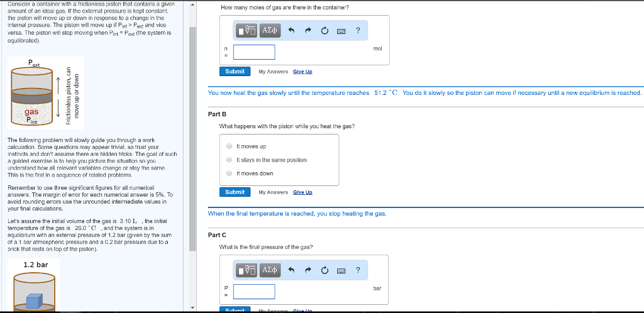
Task: Open Greek symbols in moles answer toolbar
Action: point(269,31)
